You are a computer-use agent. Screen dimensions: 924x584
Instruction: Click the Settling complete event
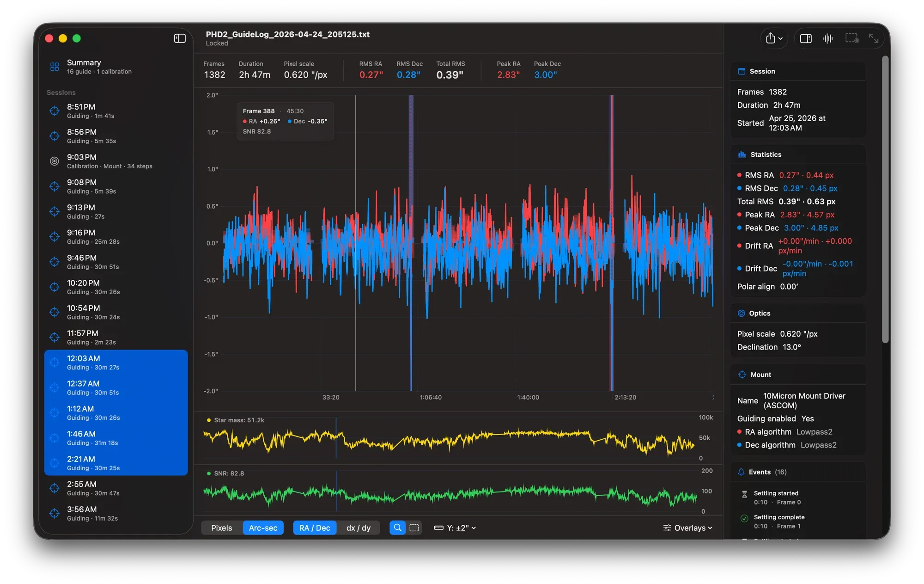click(798, 522)
